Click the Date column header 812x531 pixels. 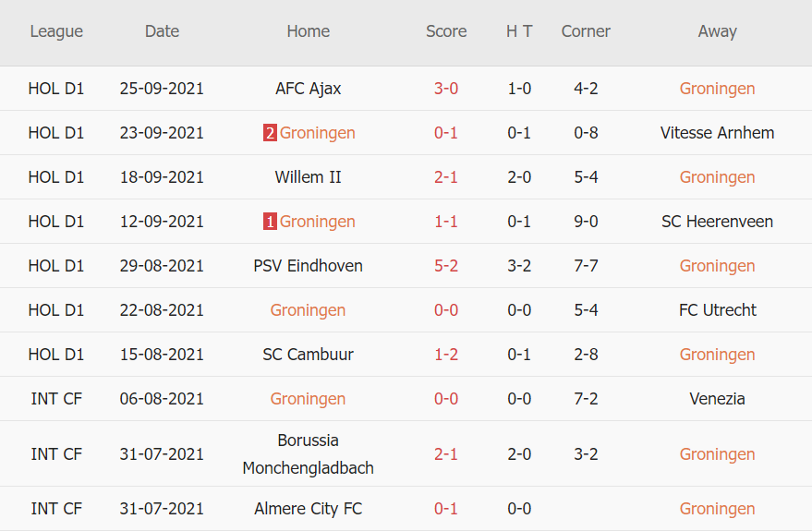click(x=162, y=31)
